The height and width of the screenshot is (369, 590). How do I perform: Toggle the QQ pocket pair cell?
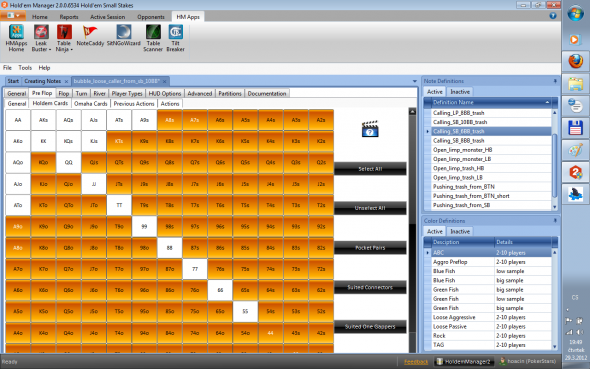pos(68,162)
